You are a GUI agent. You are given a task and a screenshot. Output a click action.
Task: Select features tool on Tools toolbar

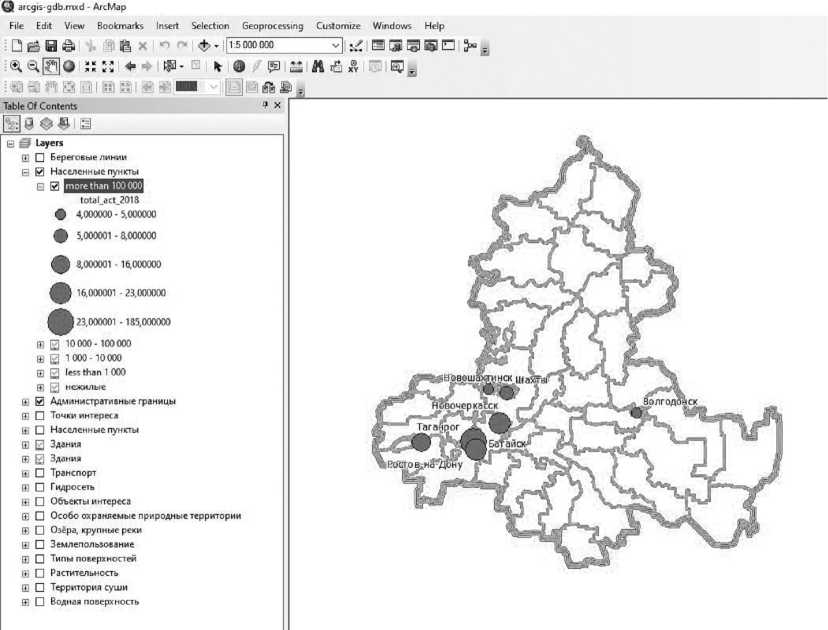pos(170,67)
